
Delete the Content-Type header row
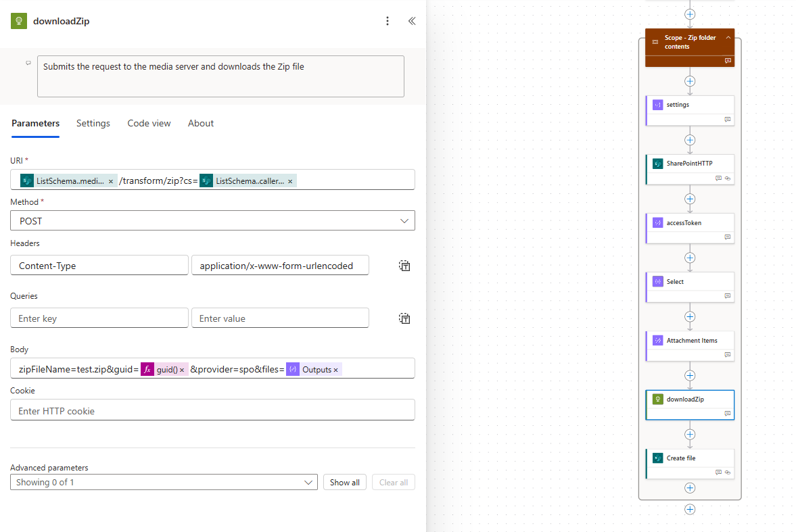pyautogui.click(x=404, y=266)
